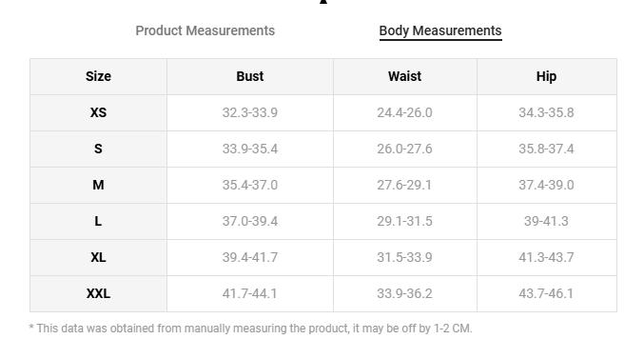Select the XL size row label
The image size is (644, 359).
tap(98, 257)
